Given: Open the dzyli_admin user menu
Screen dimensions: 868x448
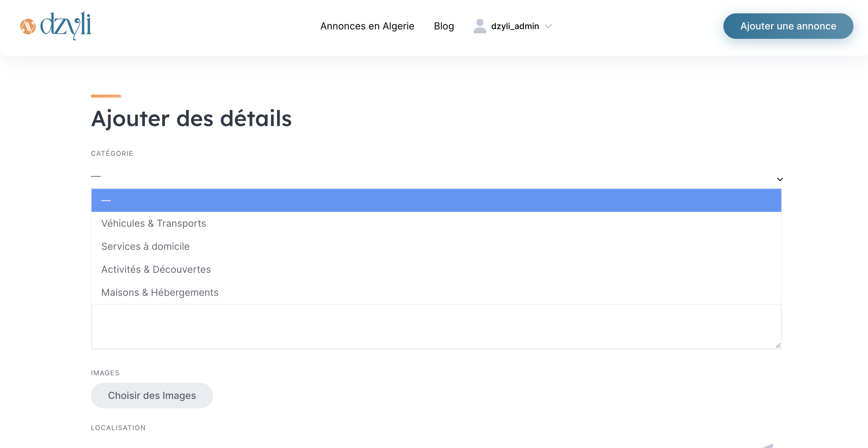Looking at the screenshot, I should click(515, 26).
